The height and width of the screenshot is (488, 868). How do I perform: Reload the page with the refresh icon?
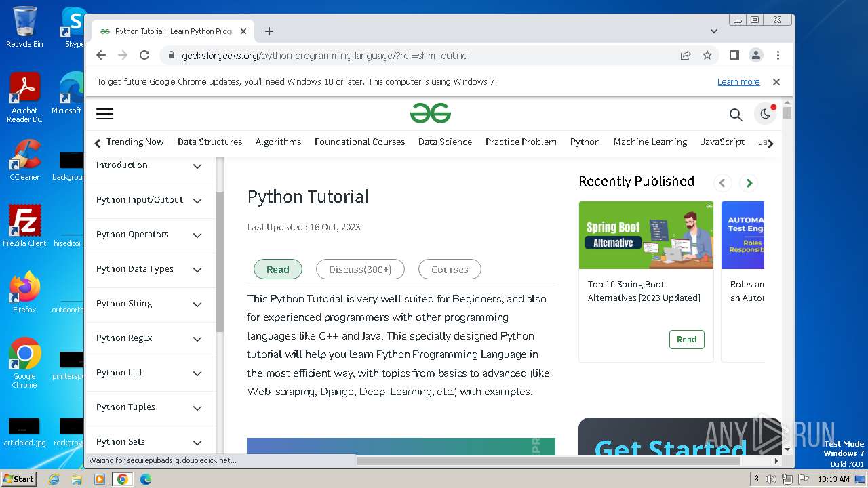144,56
